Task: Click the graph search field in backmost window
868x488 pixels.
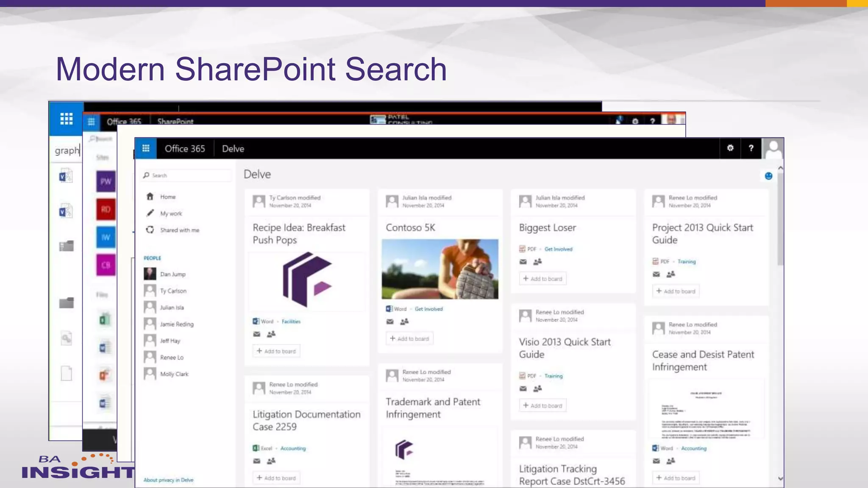Action: [x=67, y=150]
